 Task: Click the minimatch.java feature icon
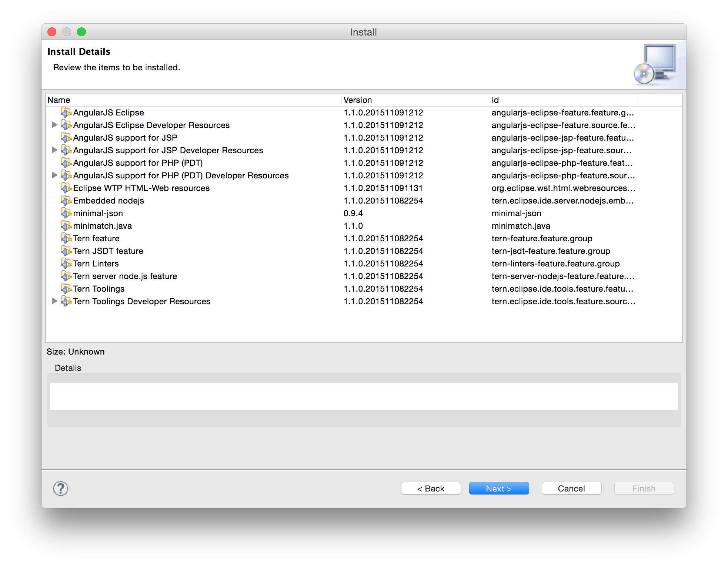[66, 225]
